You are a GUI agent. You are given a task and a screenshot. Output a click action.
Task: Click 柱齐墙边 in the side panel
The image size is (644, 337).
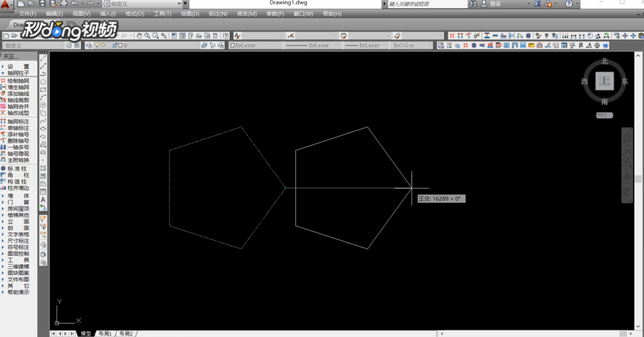(x=18, y=188)
